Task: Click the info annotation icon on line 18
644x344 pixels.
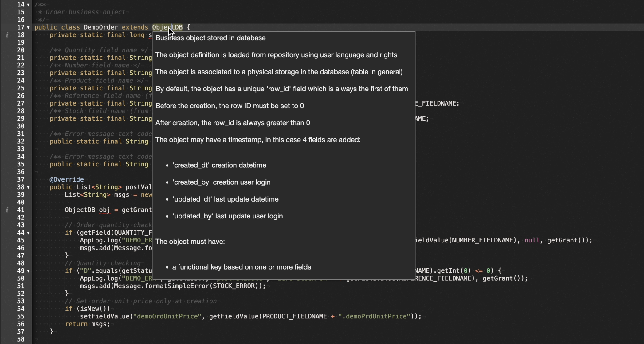Action: 7,35
